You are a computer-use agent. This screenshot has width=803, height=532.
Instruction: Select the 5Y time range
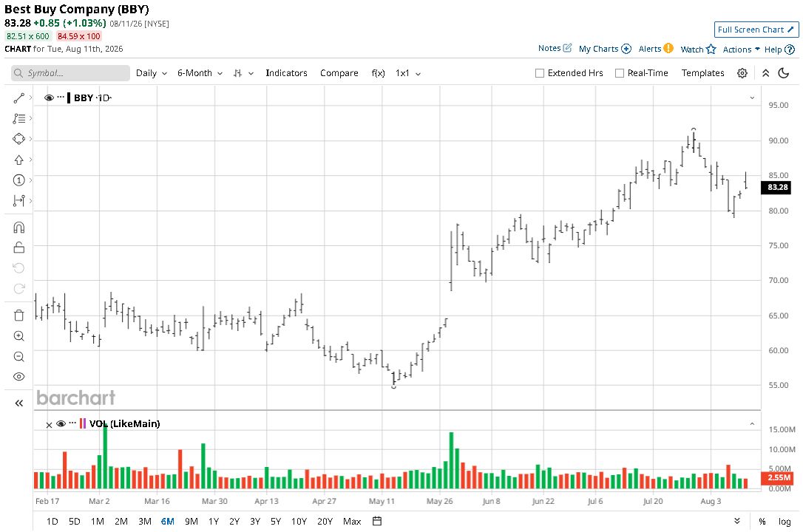click(276, 521)
